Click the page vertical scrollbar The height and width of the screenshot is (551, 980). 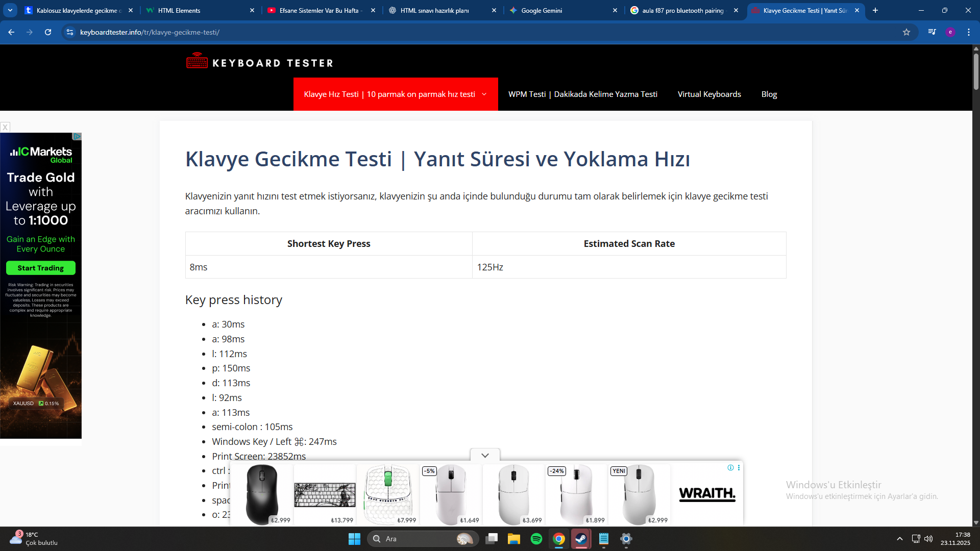(976, 71)
